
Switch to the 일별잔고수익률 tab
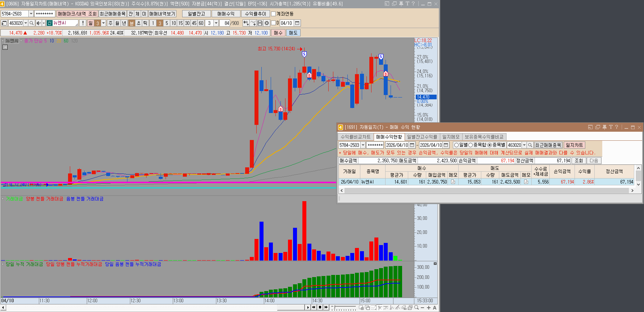pos(422,137)
